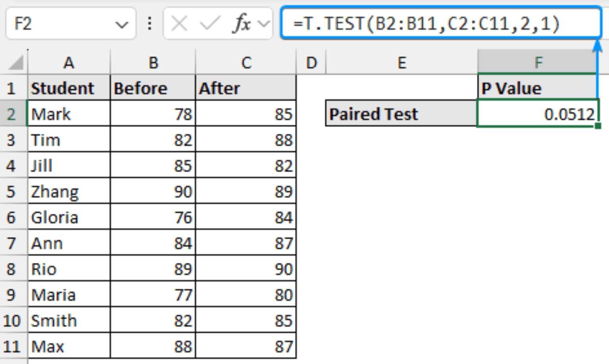Select column C header

point(246,63)
